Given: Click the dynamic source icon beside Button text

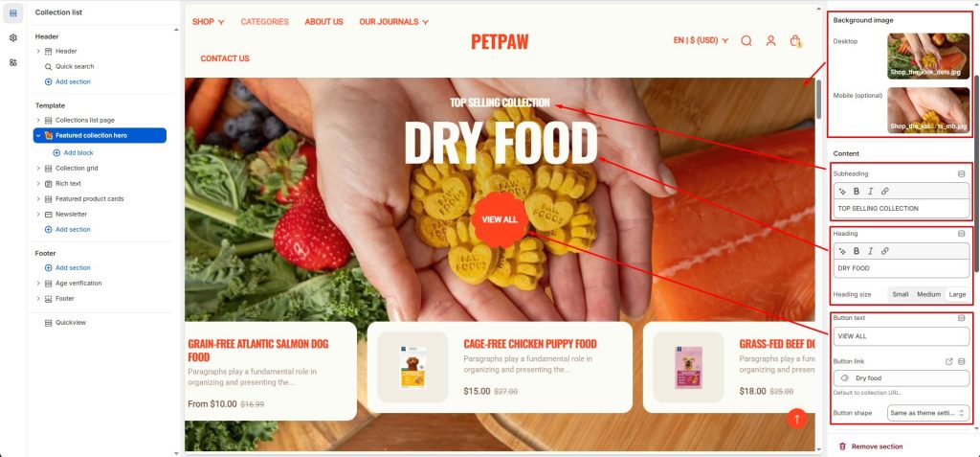Looking at the screenshot, I should click(x=961, y=318).
